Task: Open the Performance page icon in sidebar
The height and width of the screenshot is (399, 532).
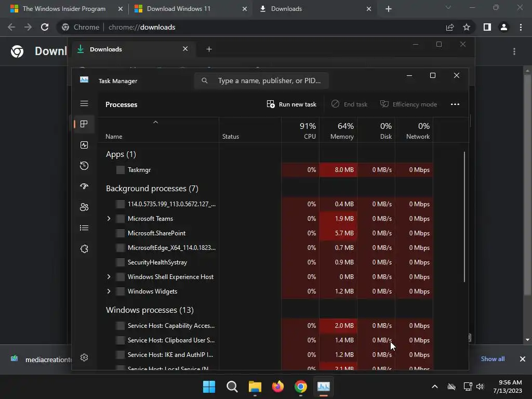Action: pyautogui.click(x=84, y=145)
